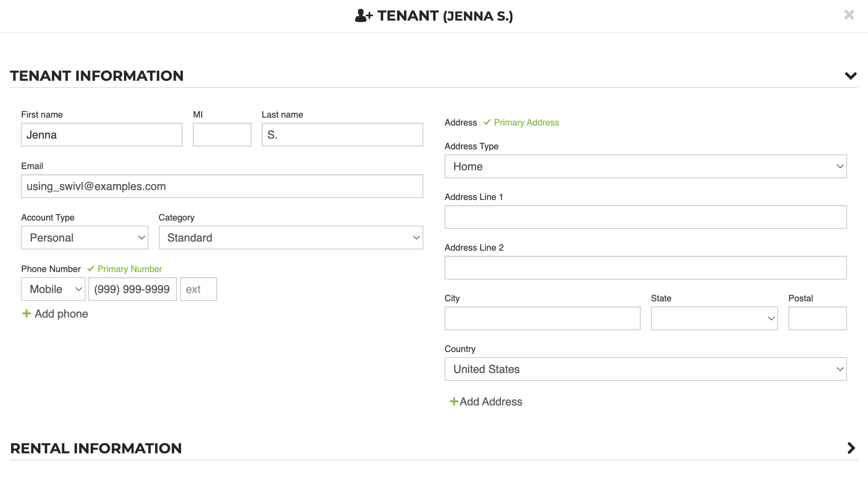Image resolution: width=868 pixels, height=487 pixels.
Task: Click the Postal code field
Action: [817, 318]
